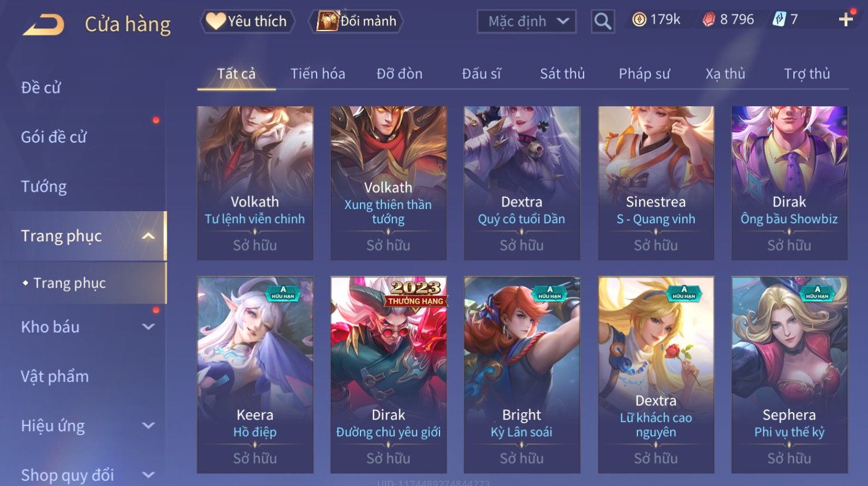Switch to the Pháp sư tab
868x486 pixels.
[644, 74]
